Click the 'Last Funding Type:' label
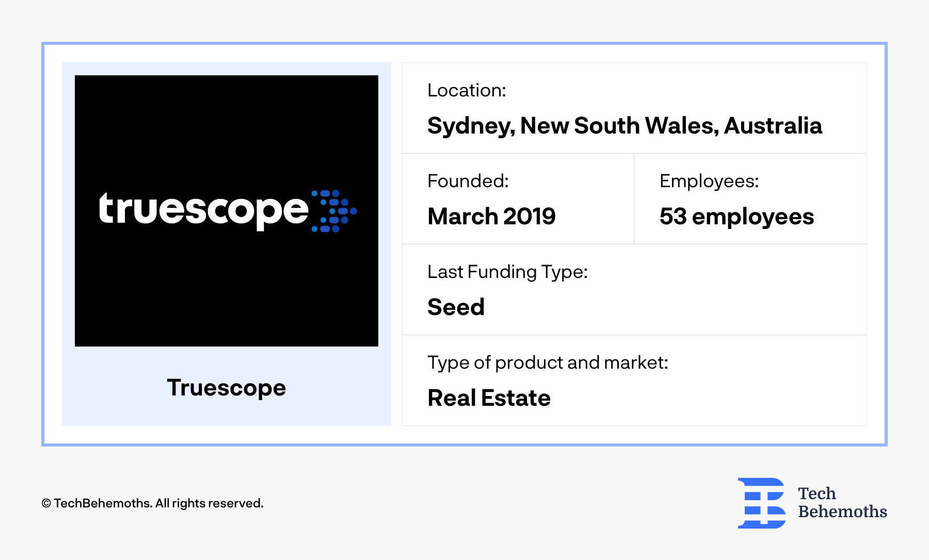This screenshot has height=560, width=929. [x=508, y=272]
